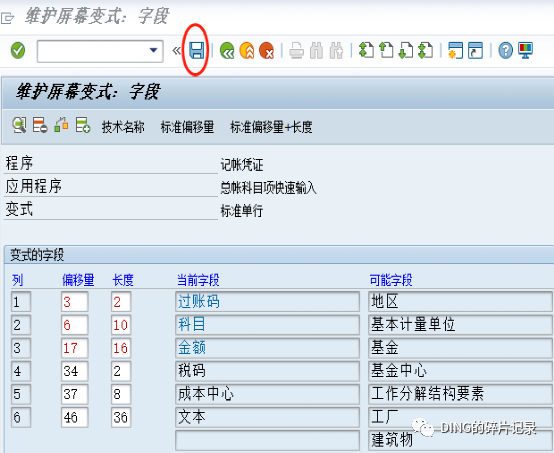The height and width of the screenshot is (453, 554).
Task: Click column number 6 cell
Action: [21, 417]
